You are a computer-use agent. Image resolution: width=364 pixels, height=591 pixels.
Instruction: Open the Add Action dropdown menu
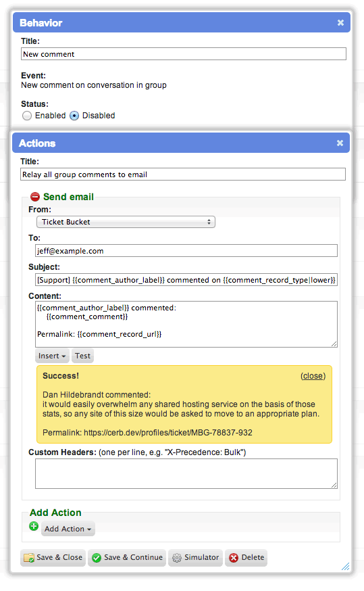pyautogui.click(x=68, y=529)
